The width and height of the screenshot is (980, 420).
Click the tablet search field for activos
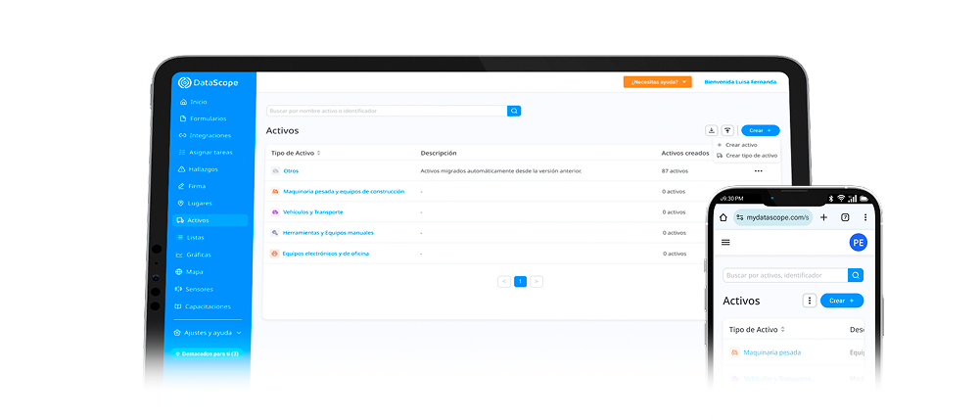coord(386,111)
